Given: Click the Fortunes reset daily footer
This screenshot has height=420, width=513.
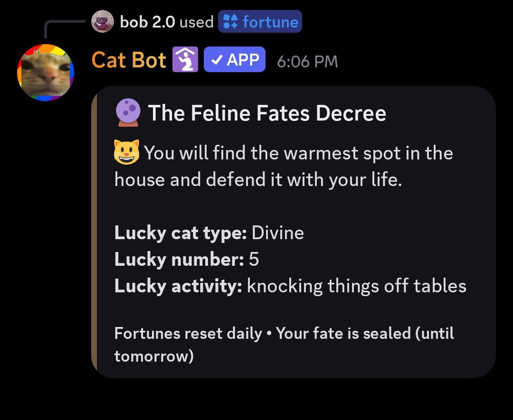Looking at the screenshot, I should (x=284, y=345).
